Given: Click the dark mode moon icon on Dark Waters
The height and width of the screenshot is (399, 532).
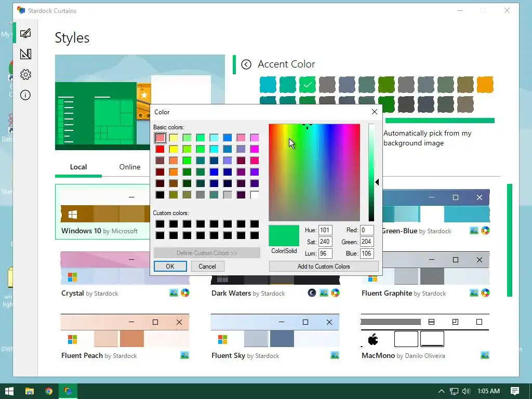Looking at the screenshot, I should [x=312, y=293].
